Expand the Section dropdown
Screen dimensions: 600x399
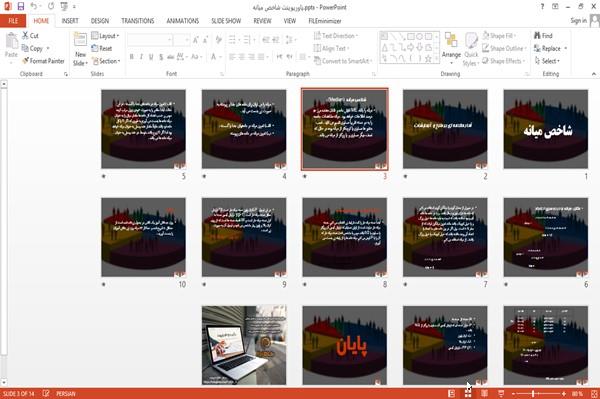point(106,61)
